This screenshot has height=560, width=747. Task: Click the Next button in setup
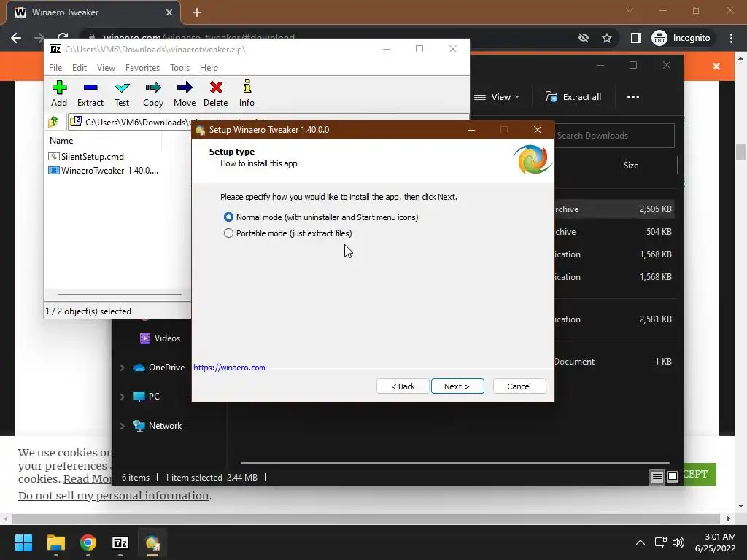457,386
